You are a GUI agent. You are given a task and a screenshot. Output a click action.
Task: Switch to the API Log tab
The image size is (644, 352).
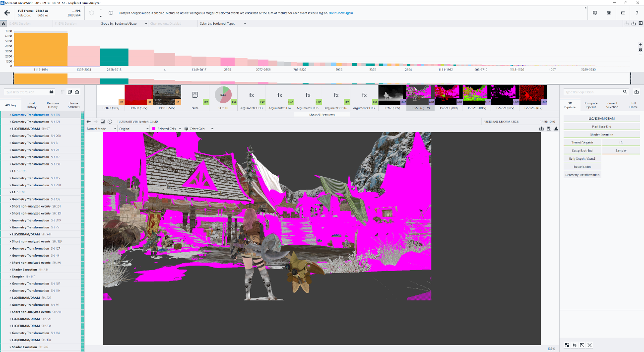(x=10, y=105)
